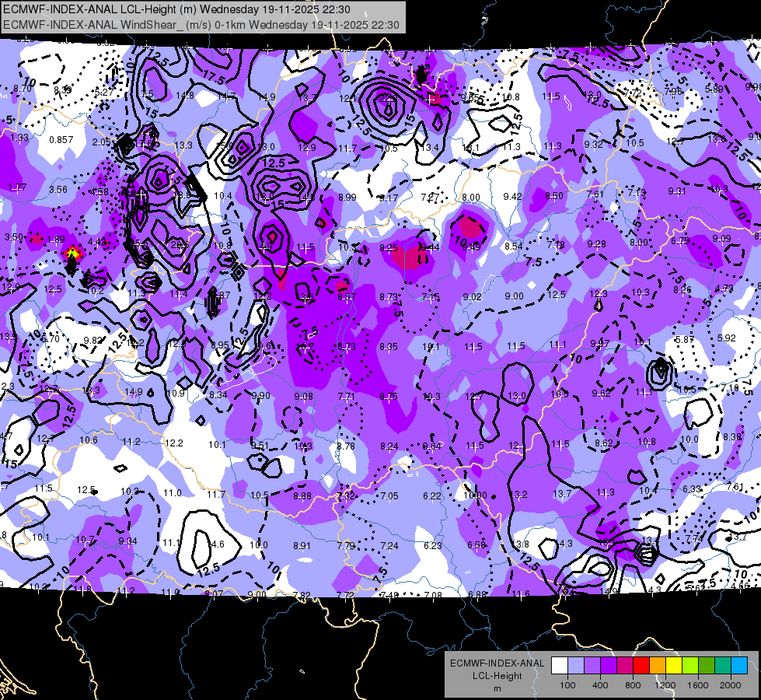Choose the magenta legend color box
Viewport: 761px width, 700px height.
[x=625, y=666]
